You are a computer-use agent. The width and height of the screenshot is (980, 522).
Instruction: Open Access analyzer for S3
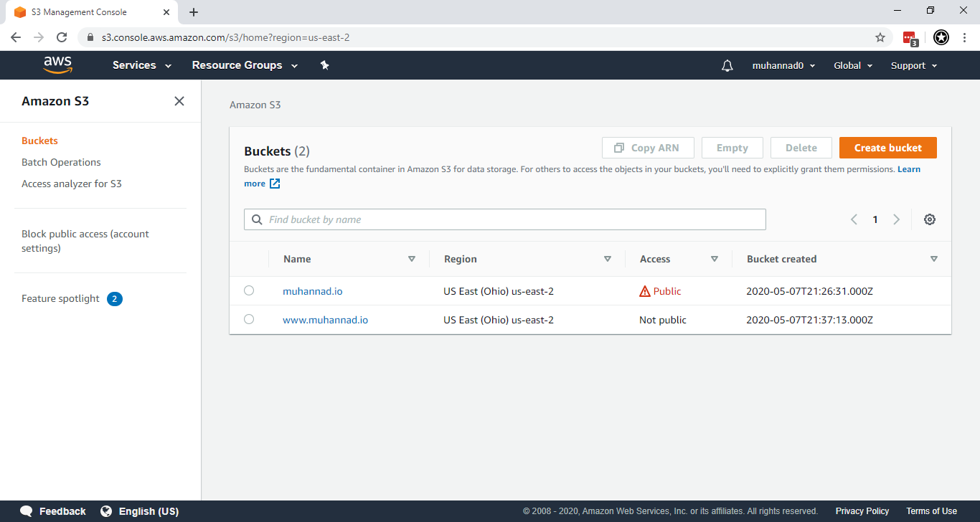72,184
